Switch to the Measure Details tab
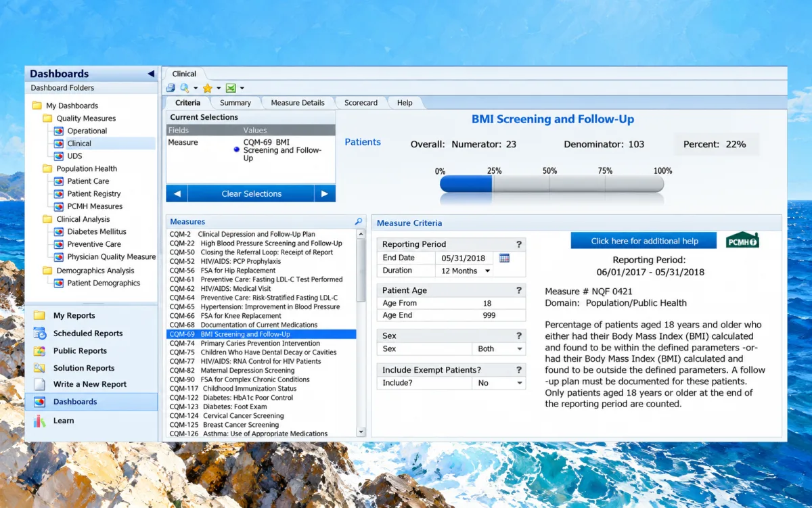This screenshot has width=812, height=508. pos(298,103)
